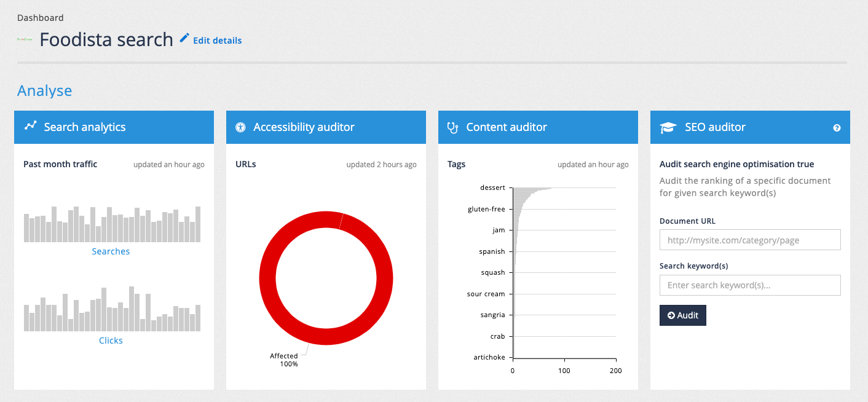868x402 pixels.
Task: Click the Search analytics panel header
Action: pos(114,127)
